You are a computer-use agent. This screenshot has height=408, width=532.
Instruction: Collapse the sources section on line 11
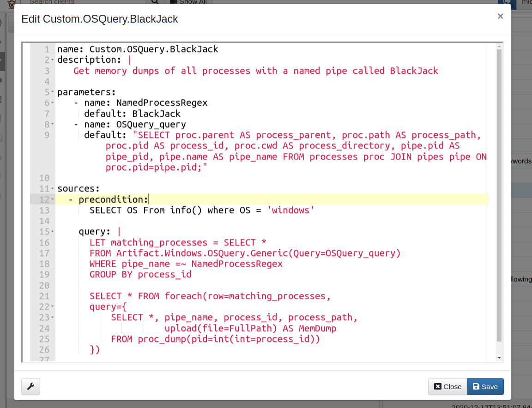pos(53,189)
